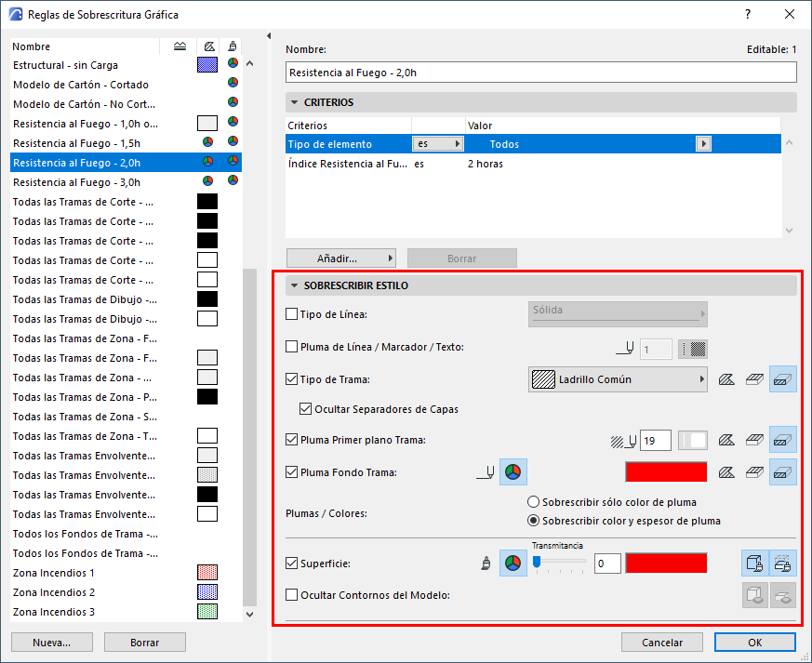Uncheck Pluma Primer plano Trama checkbox
812x663 pixels.
pyautogui.click(x=291, y=440)
